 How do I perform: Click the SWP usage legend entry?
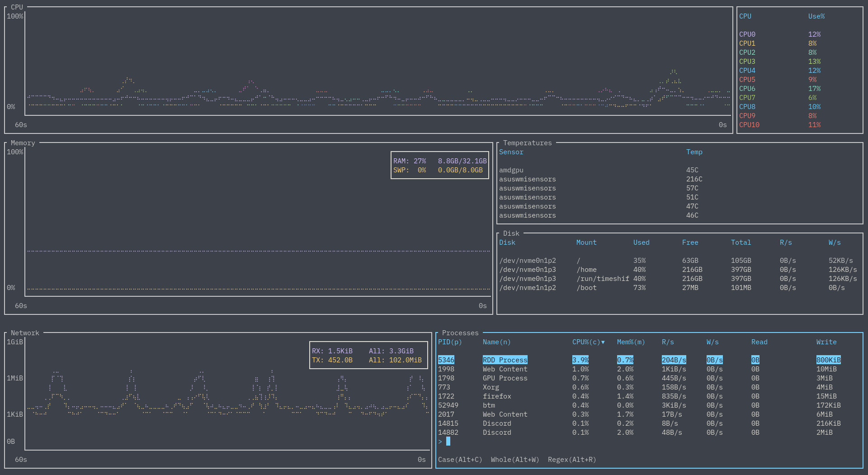(438, 170)
